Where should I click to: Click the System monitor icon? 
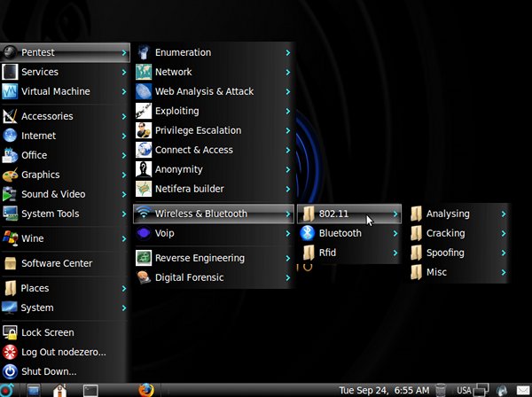pyautogui.click(x=9, y=307)
